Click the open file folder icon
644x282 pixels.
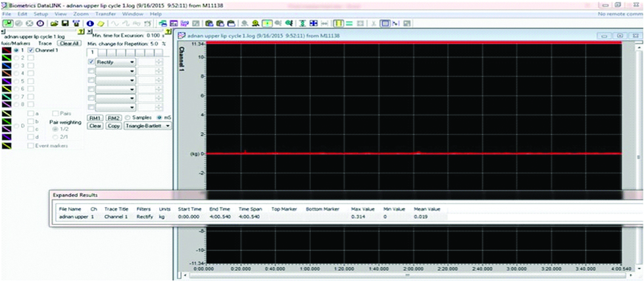[x=55, y=23]
